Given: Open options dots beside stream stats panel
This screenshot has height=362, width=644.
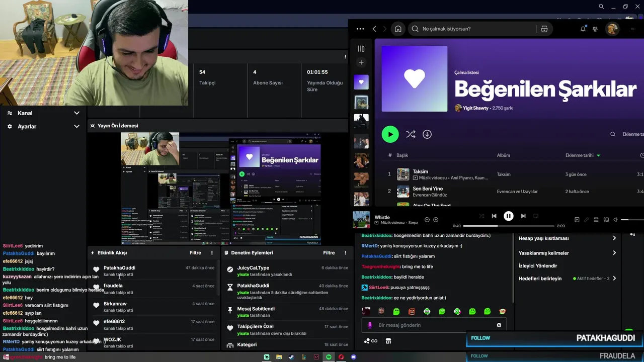Looking at the screenshot, I should (x=345, y=57).
